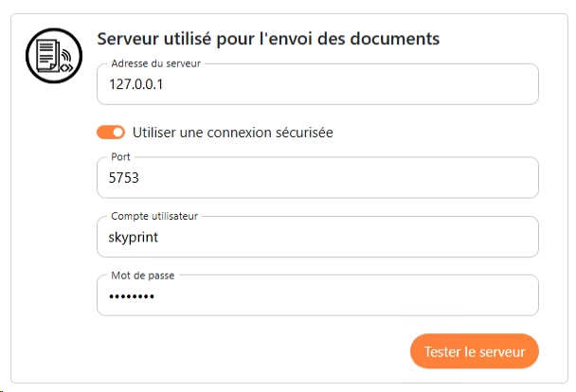This screenshot has height=392, width=576.
Task: Click the "Port" floating label
Action: tap(120, 156)
